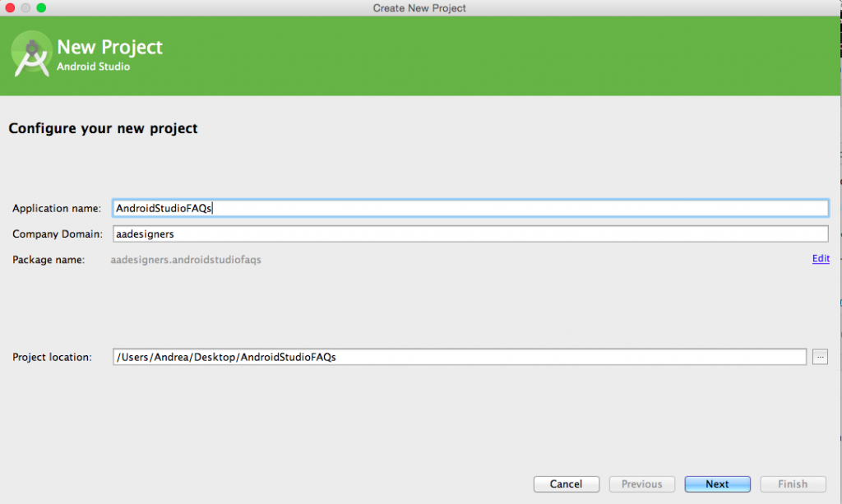Image resolution: width=842 pixels, height=504 pixels.
Task: Click the 'Create New Project' window title
Action: pyautogui.click(x=419, y=8)
